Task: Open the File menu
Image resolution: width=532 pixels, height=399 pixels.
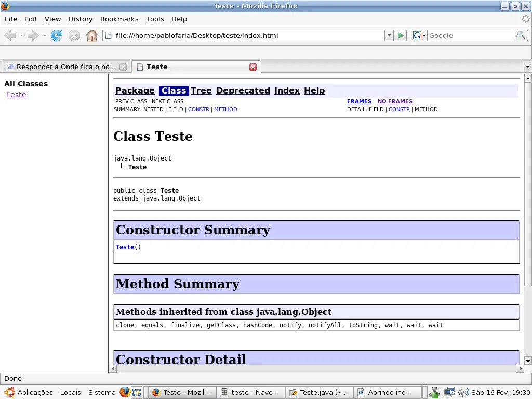Action: [x=11, y=19]
